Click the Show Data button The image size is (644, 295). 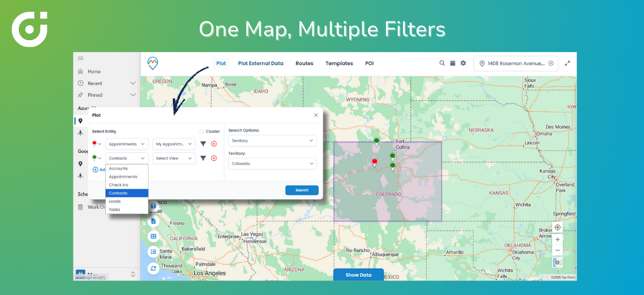358,275
